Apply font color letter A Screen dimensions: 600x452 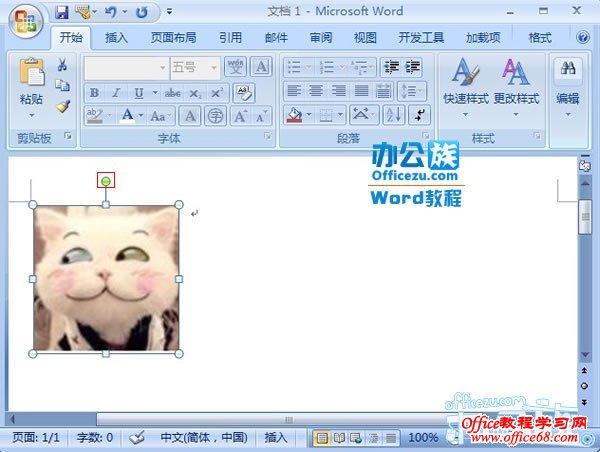[128, 116]
